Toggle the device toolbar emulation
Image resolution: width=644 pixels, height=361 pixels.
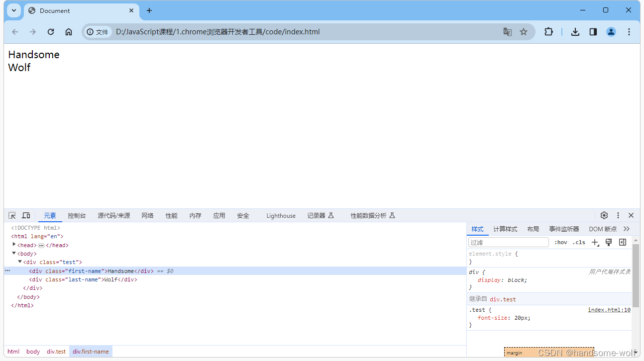pyautogui.click(x=26, y=215)
